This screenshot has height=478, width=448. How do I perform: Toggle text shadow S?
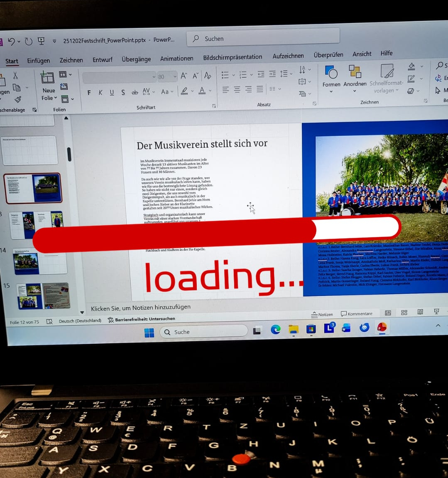point(123,92)
